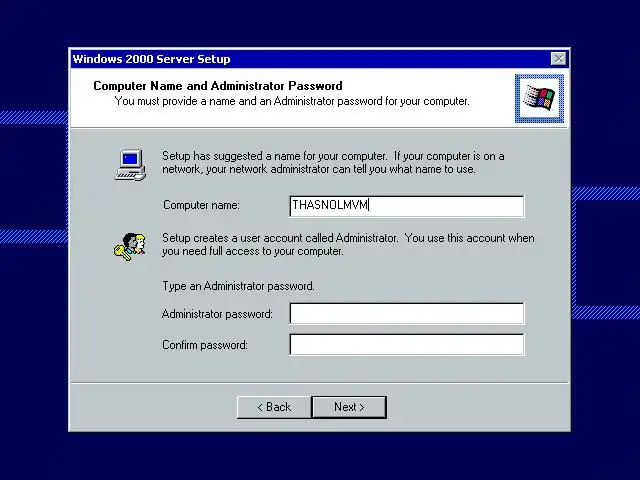Screen dimensions: 640x480
Task: Click the 'Confirm password:' label
Action: (x=205, y=345)
